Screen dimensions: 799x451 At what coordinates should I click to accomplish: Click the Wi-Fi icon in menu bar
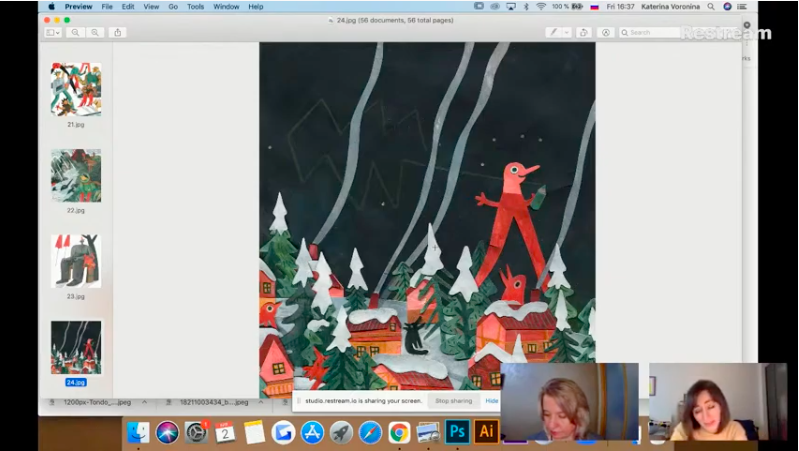(x=541, y=6)
